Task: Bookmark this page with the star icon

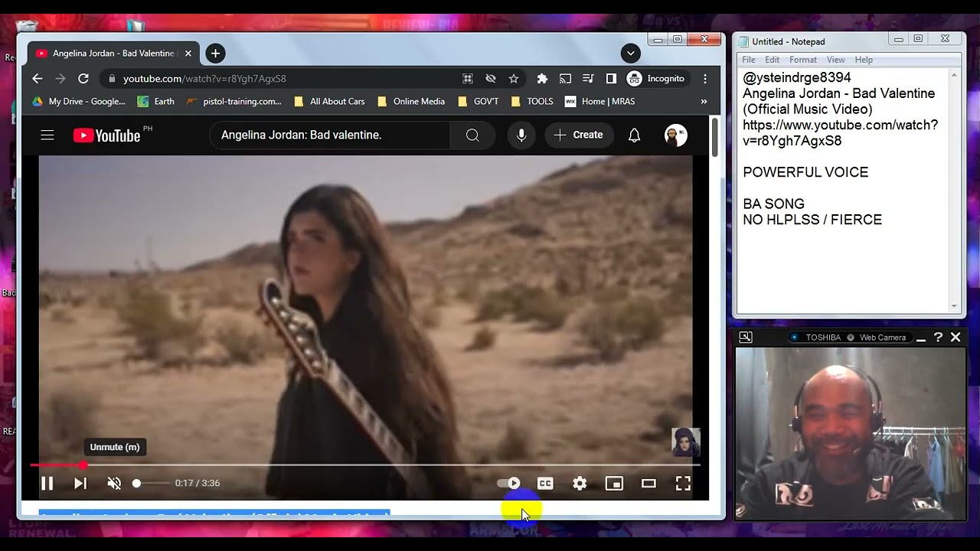Action: coord(514,78)
